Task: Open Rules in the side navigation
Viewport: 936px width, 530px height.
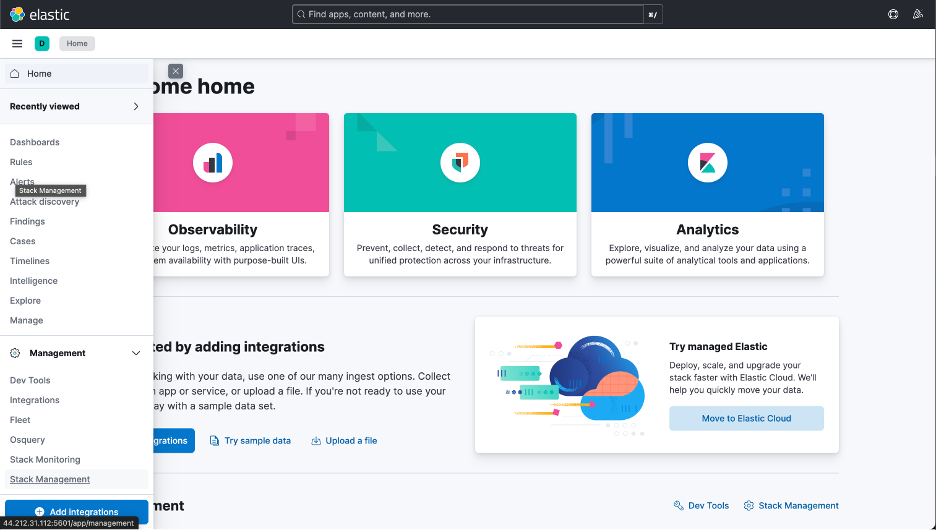Action: click(21, 162)
